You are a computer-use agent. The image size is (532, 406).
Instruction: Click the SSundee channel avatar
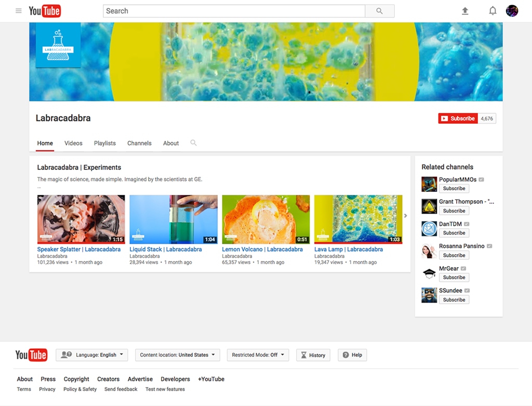[429, 295]
